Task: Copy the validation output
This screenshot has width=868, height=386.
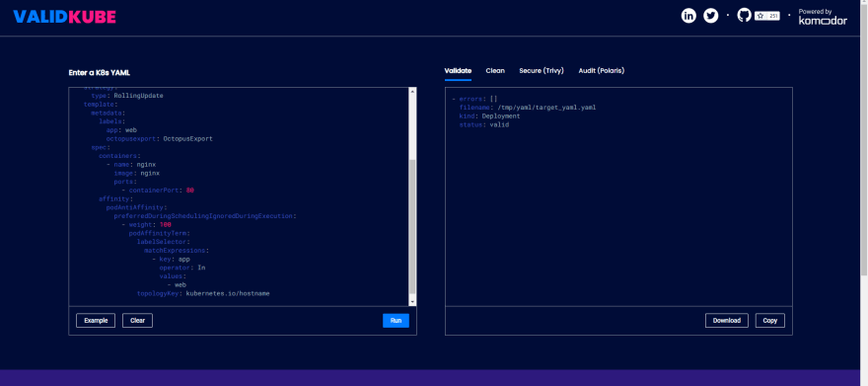Action: pos(770,320)
